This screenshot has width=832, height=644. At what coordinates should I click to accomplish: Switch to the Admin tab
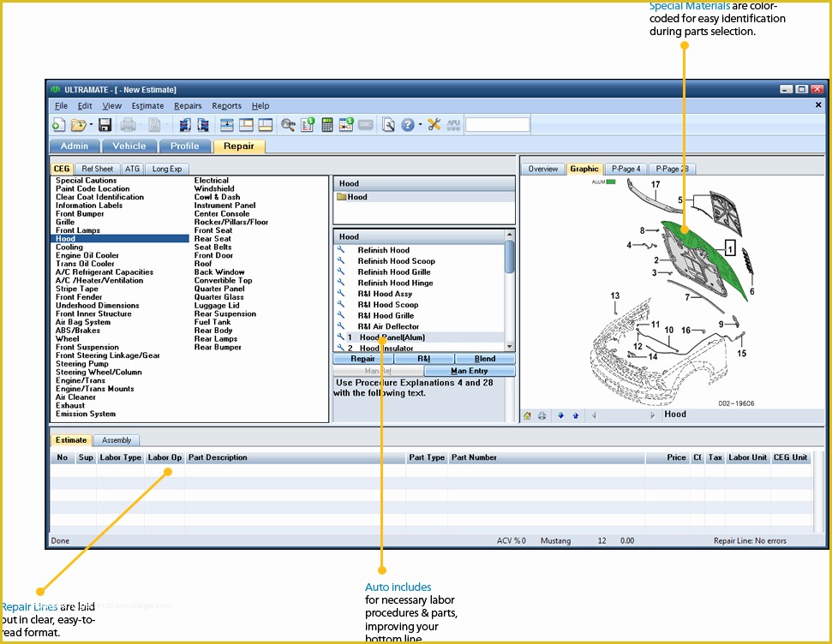click(x=75, y=146)
